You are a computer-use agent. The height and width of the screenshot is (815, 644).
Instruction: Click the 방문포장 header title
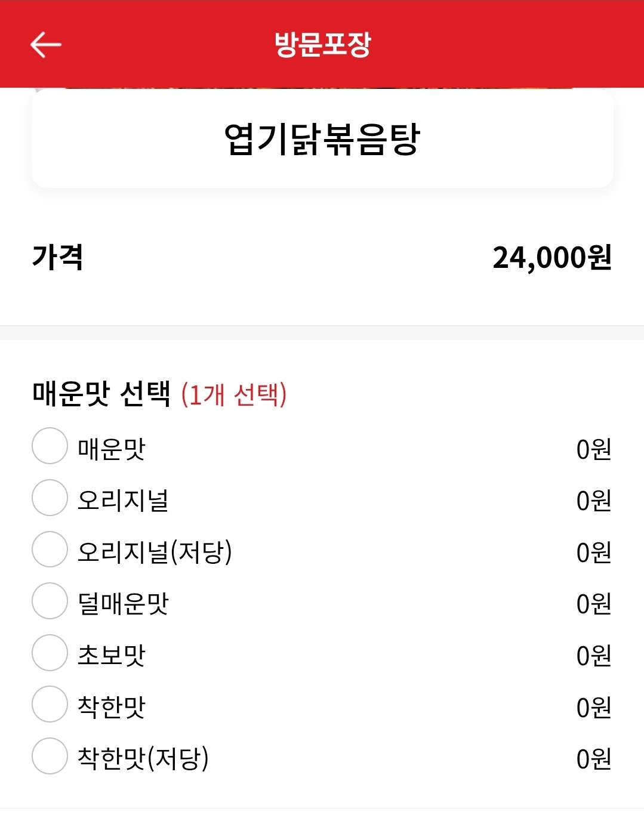click(x=322, y=45)
